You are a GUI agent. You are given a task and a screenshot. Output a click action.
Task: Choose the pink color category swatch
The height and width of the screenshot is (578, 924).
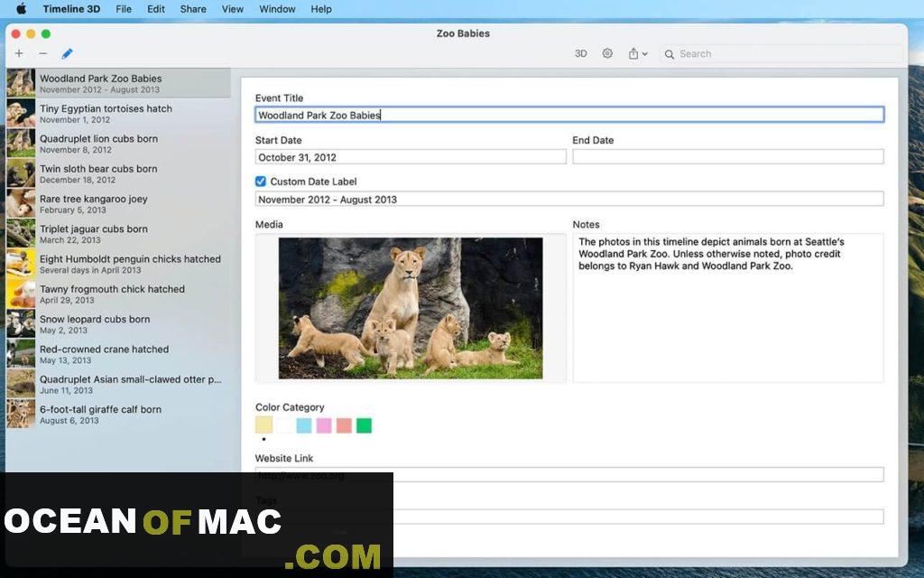point(324,425)
